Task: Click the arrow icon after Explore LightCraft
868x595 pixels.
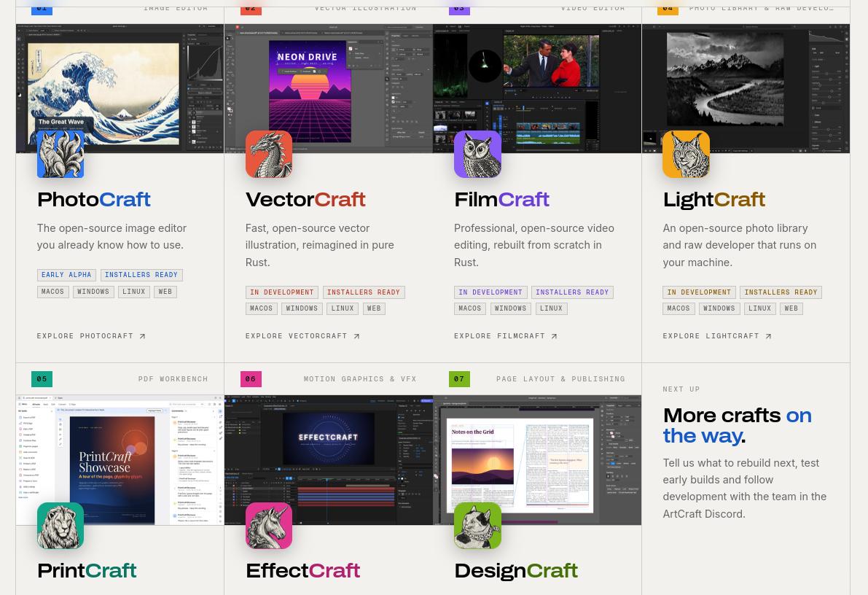Action: point(768,336)
